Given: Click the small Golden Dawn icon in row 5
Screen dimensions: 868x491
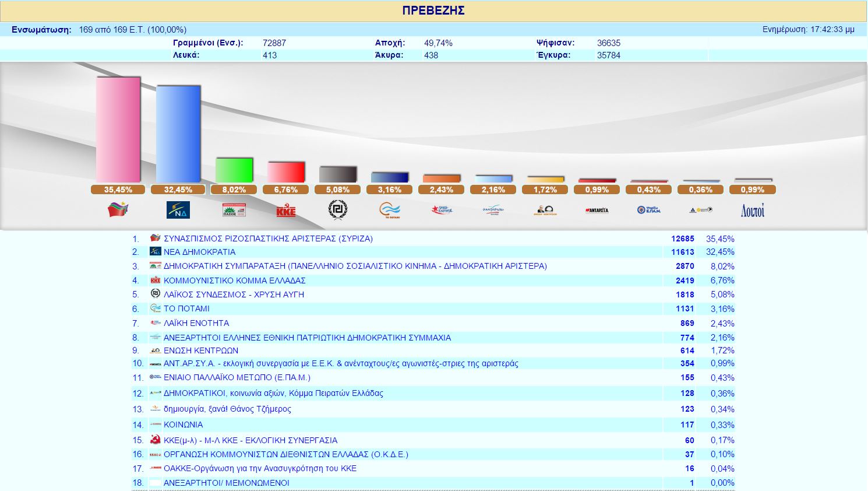Looking at the screenshot, I should coord(155,294).
